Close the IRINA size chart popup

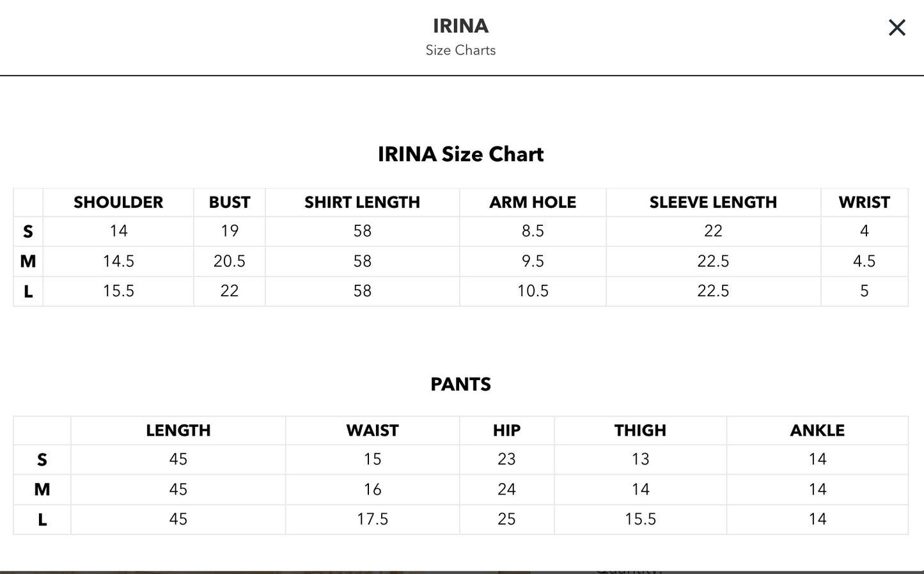coord(897,28)
